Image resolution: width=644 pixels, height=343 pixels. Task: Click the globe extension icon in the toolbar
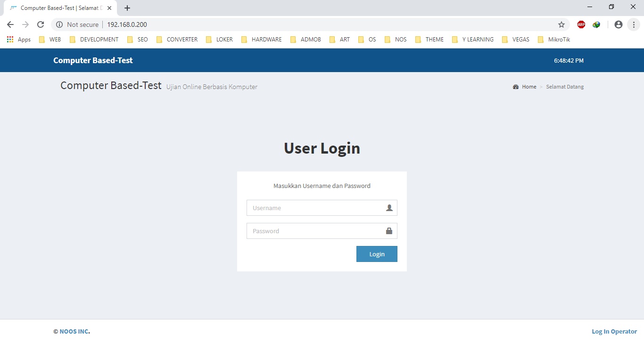coord(596,24)
